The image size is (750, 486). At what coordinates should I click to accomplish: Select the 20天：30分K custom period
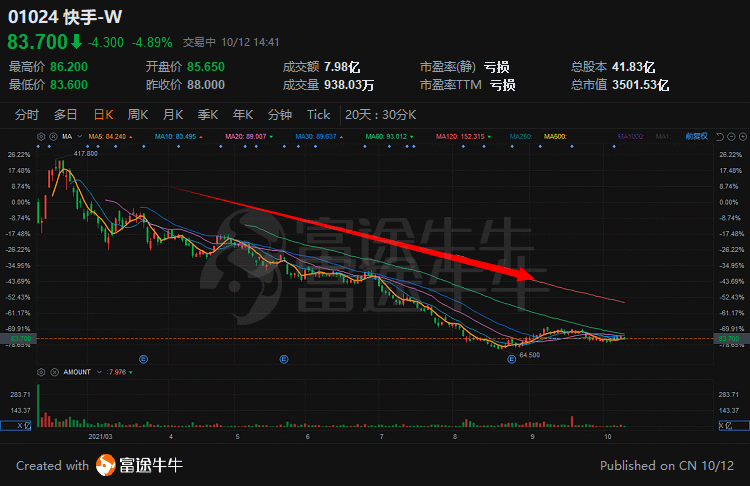(x=380, y=115)
